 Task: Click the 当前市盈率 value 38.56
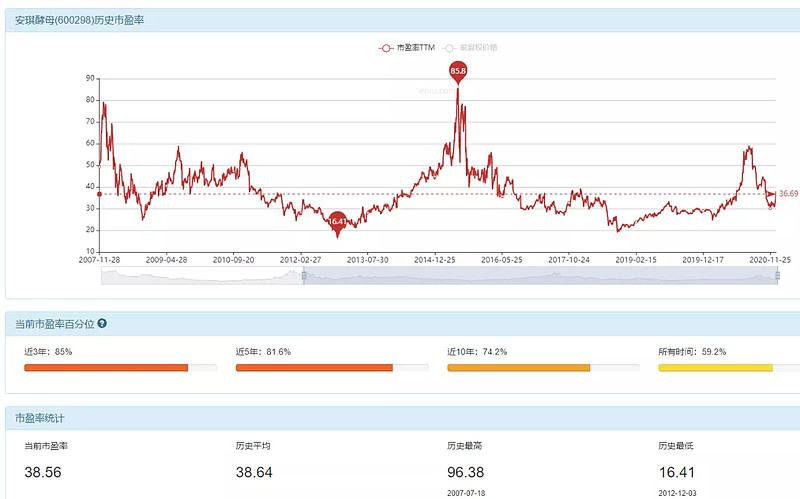pyautogui.click(x=43, y=472)
